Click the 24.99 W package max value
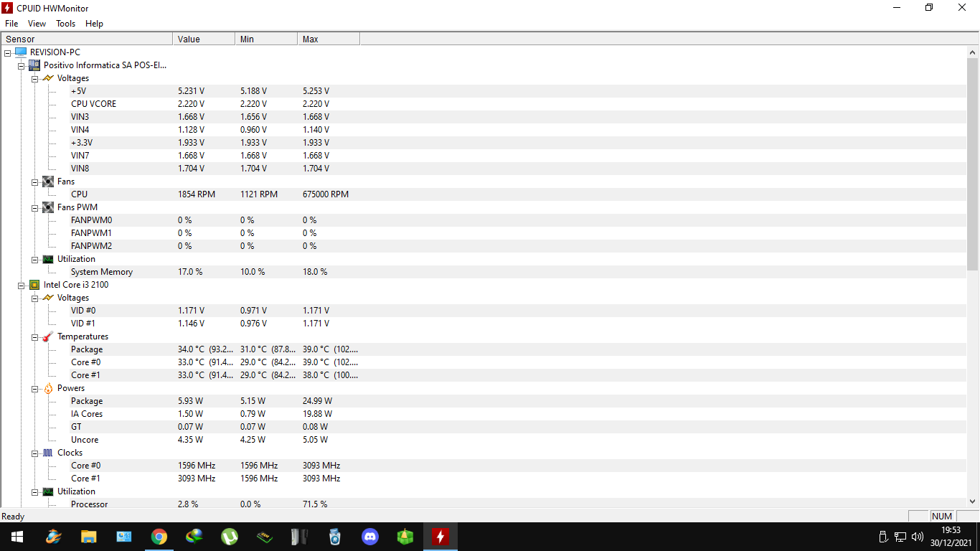Viewport: 980px width, 551px height. [317, 401]
